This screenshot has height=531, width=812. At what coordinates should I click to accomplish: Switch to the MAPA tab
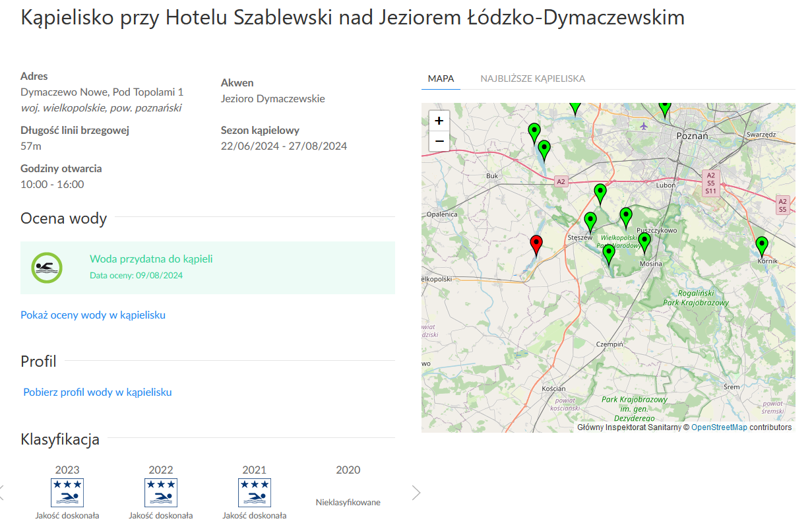[441, 78]
